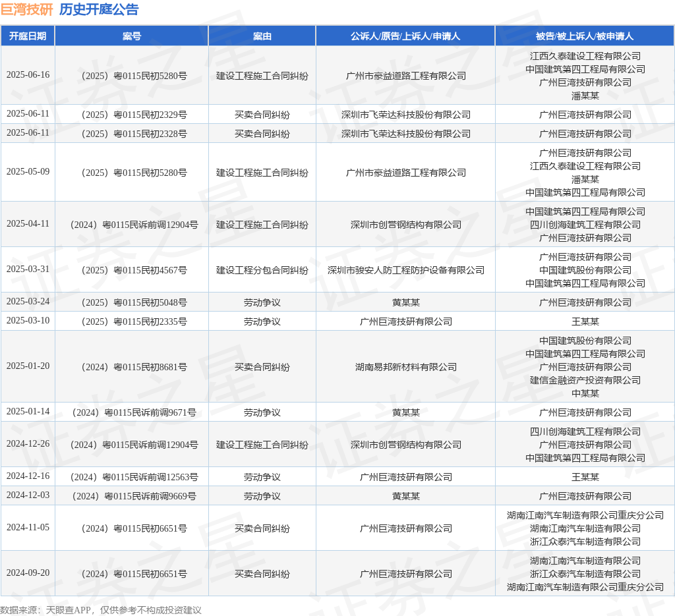The width and height of the screenshot is (675, 616).
Task: Click 广州市豪益道路工程有限公司 in the 2025-06-16 row
Action: [405, 76]
